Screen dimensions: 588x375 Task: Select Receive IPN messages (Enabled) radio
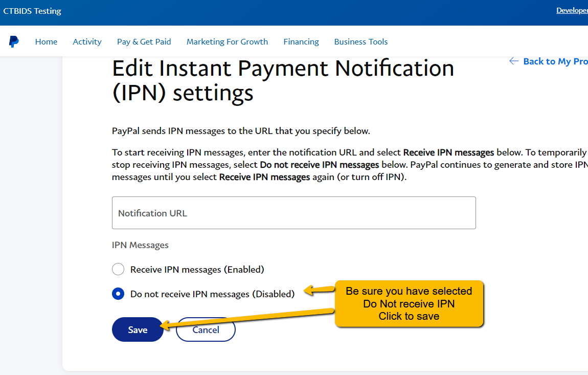click(118, 269)
